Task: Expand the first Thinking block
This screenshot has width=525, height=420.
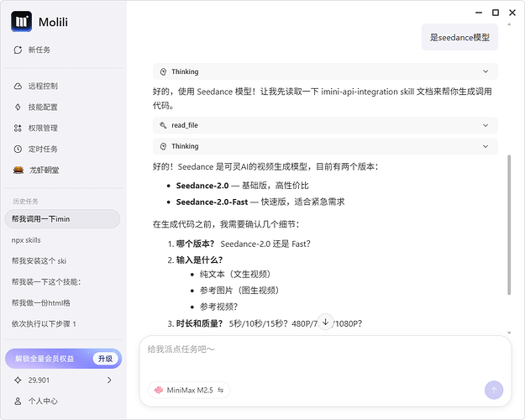Action: tap(325, 71)
